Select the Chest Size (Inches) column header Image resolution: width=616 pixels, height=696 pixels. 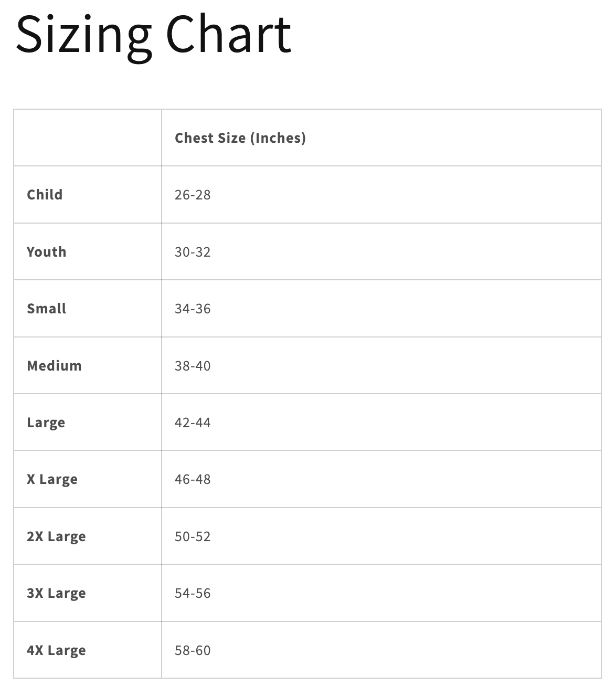(x=240, y=138)
